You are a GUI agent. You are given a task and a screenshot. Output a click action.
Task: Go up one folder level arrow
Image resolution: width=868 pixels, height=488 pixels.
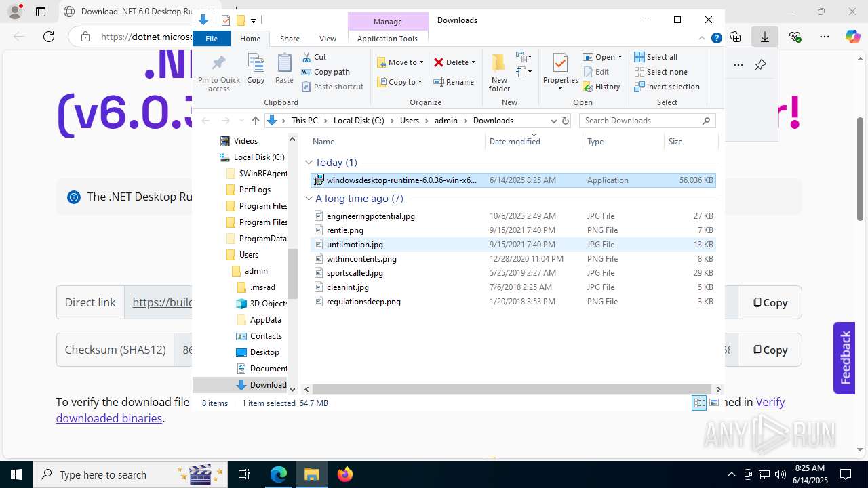pyautogui.click(x=255, y=121)
